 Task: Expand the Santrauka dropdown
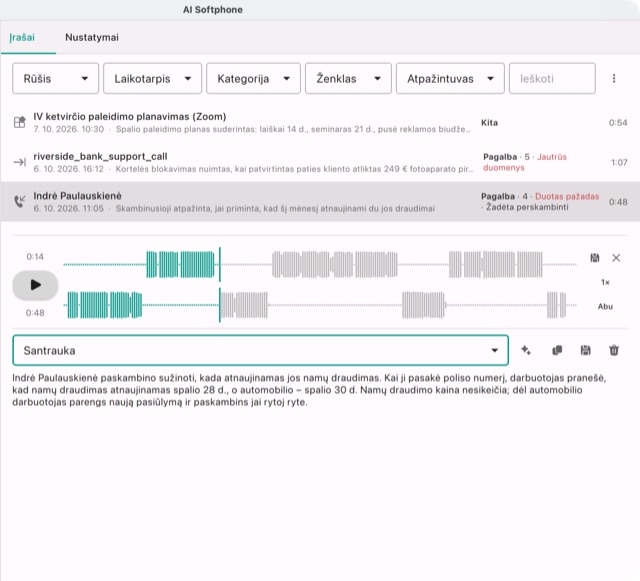click(260, 350)
